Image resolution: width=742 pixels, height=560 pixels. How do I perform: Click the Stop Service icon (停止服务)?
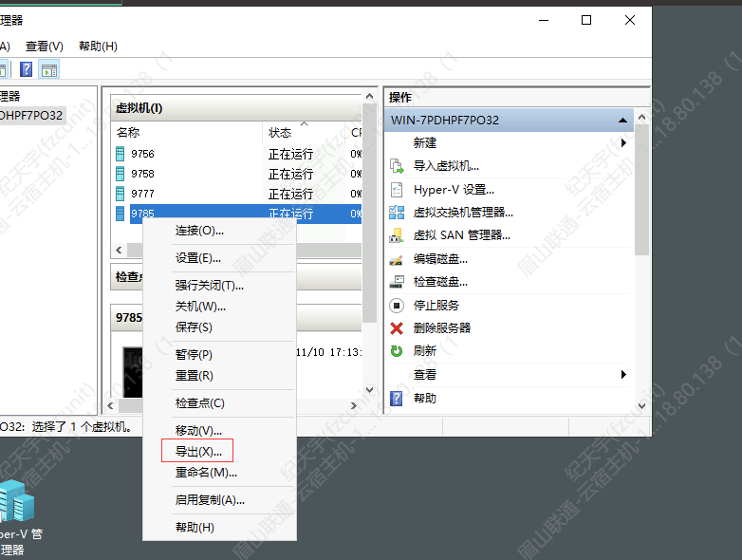click(397, 306)
